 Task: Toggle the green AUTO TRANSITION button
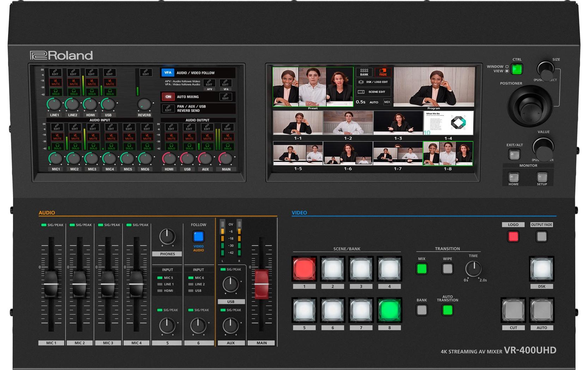coord(447,310)
